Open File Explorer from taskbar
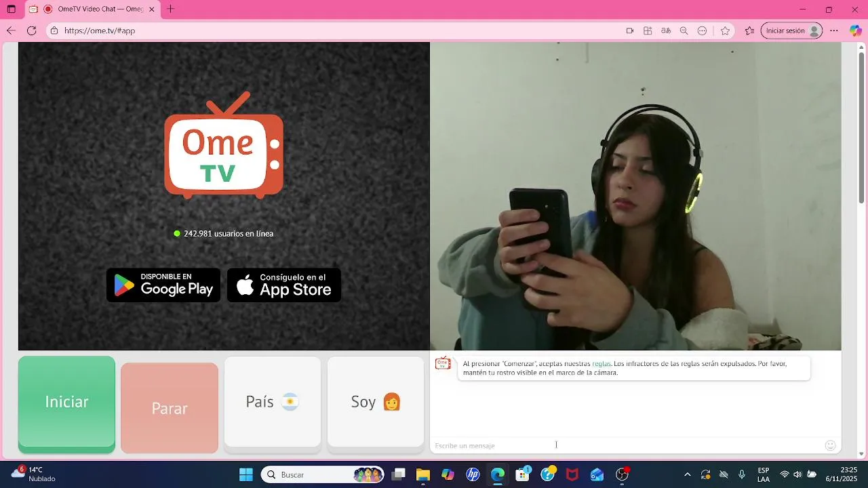 (423, 474)
